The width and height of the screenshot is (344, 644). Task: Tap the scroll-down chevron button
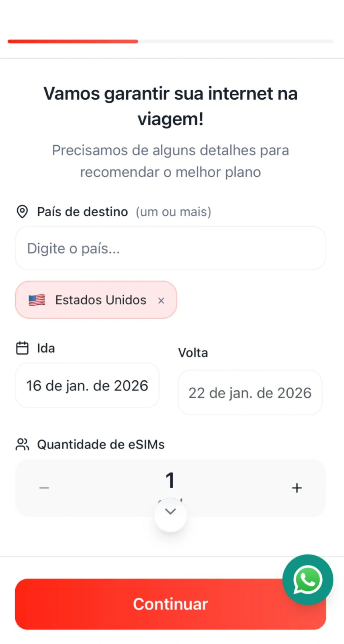[x=170, y=511]
